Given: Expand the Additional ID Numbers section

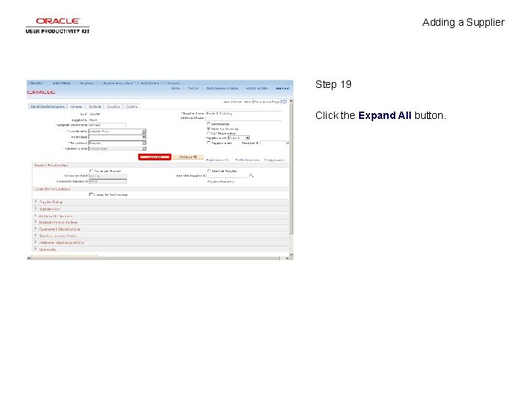Looking at the screenshot, I should click(35, 216).
